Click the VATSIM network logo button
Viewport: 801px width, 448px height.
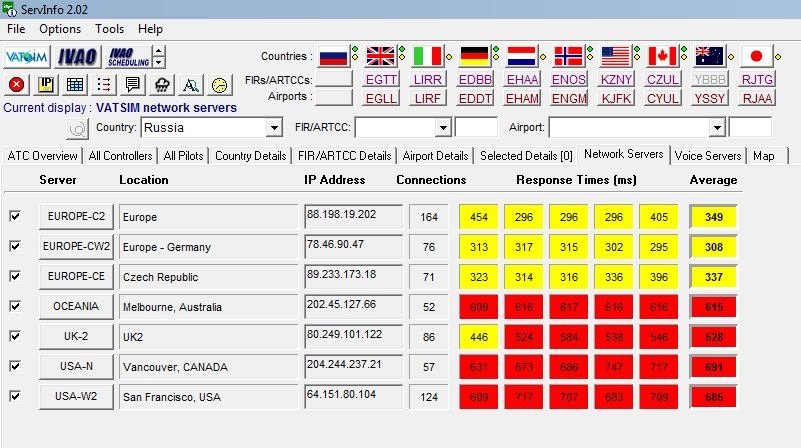point(28,57)
